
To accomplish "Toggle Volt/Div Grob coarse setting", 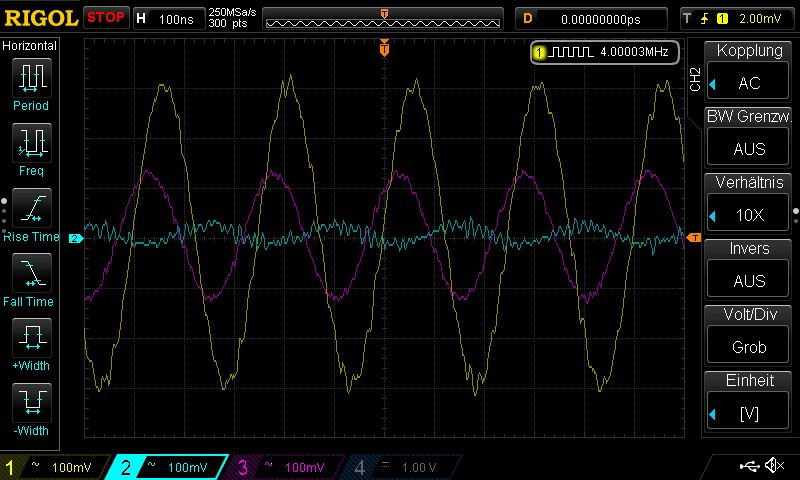I will tap(749, 347).
